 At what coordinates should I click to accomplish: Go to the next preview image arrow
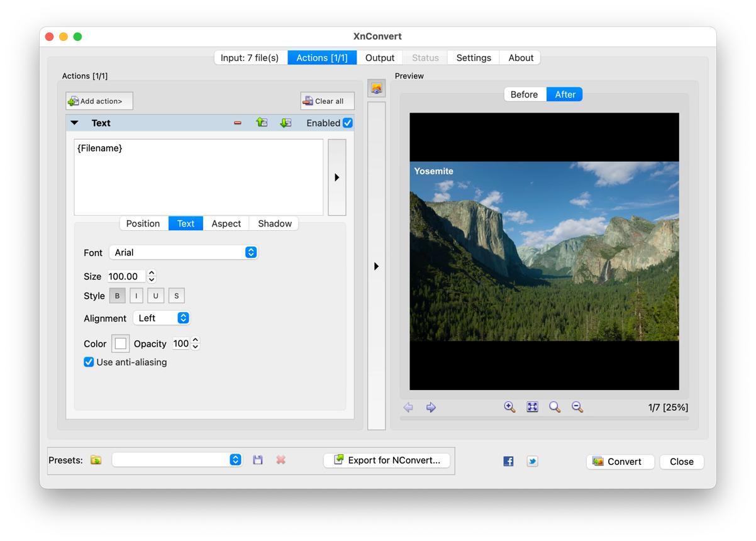tap(431, 408)
